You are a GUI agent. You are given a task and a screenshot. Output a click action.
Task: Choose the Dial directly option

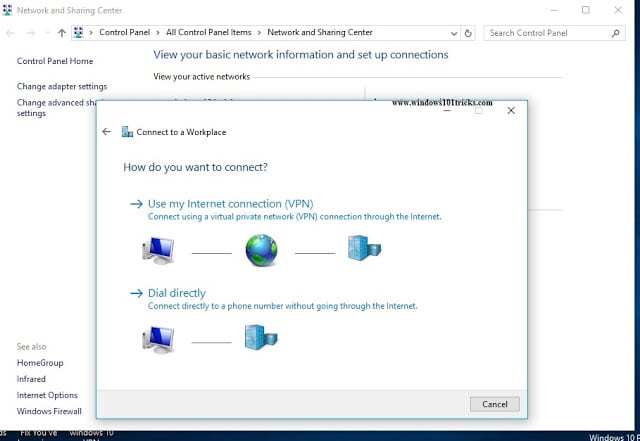(x=177, y=293)
